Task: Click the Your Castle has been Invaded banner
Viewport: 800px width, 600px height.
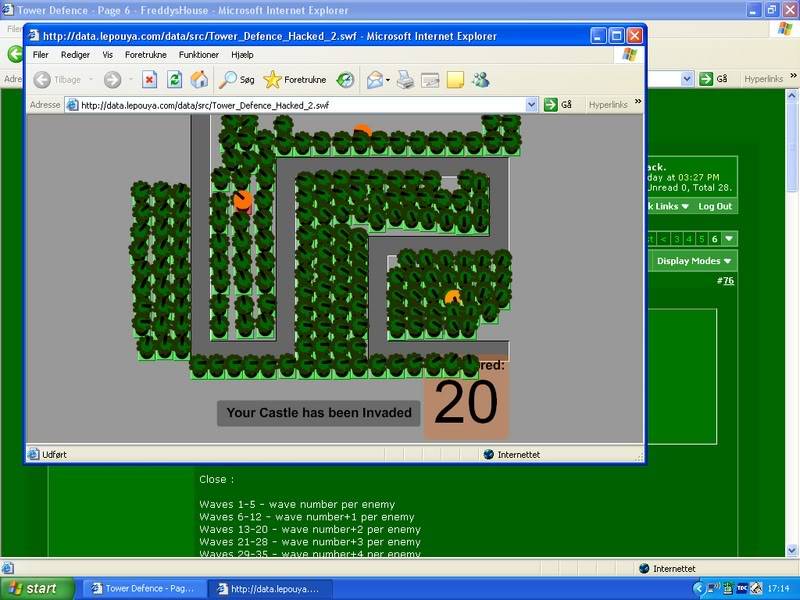Action: tap(319, 413)
